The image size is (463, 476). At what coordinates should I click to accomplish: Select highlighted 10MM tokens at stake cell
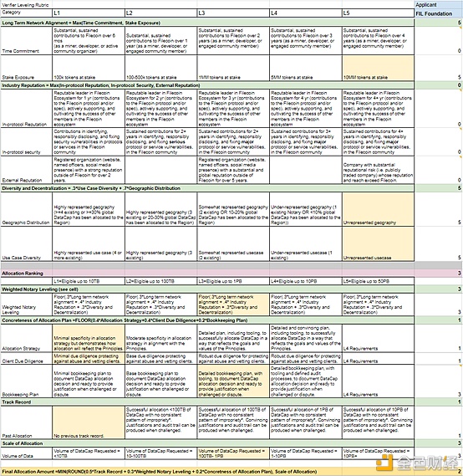(x=378, y=68)
